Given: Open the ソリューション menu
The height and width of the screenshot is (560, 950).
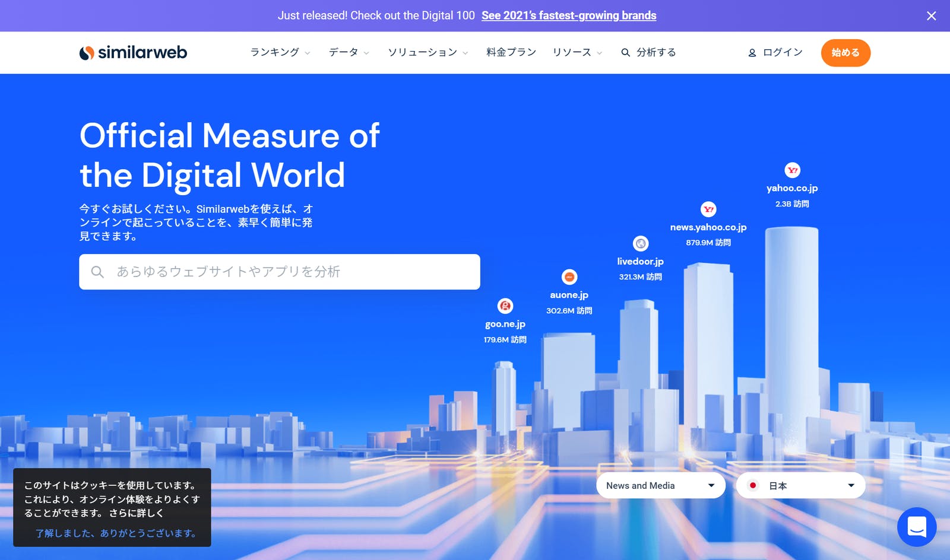Looking at the screenshot, I should click(423, 52).
